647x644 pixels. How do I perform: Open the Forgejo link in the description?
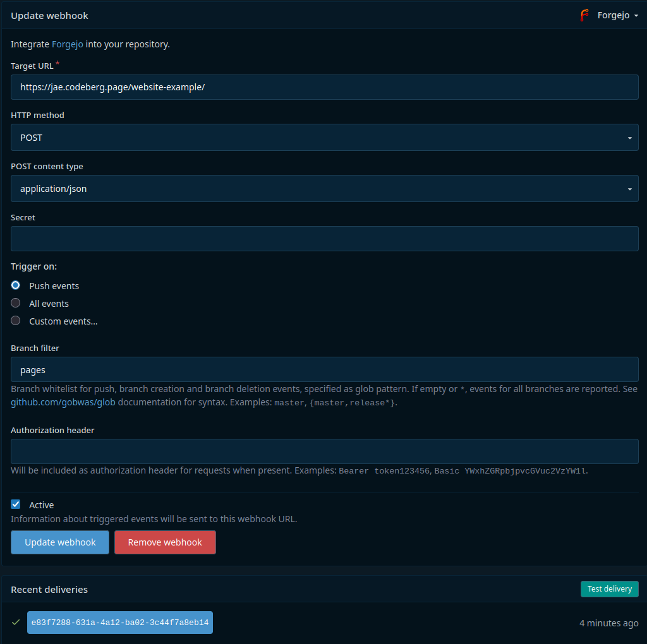click(x=67, y=44)
